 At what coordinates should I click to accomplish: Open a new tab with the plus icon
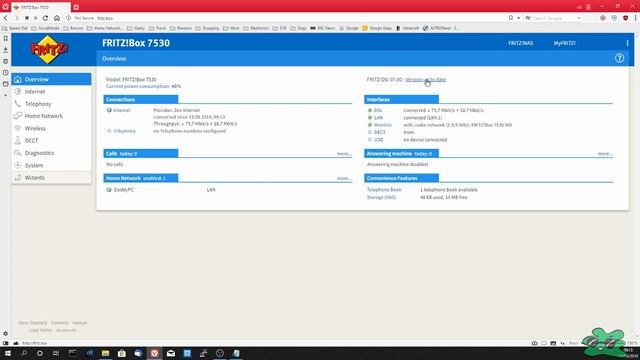[76, 7]
